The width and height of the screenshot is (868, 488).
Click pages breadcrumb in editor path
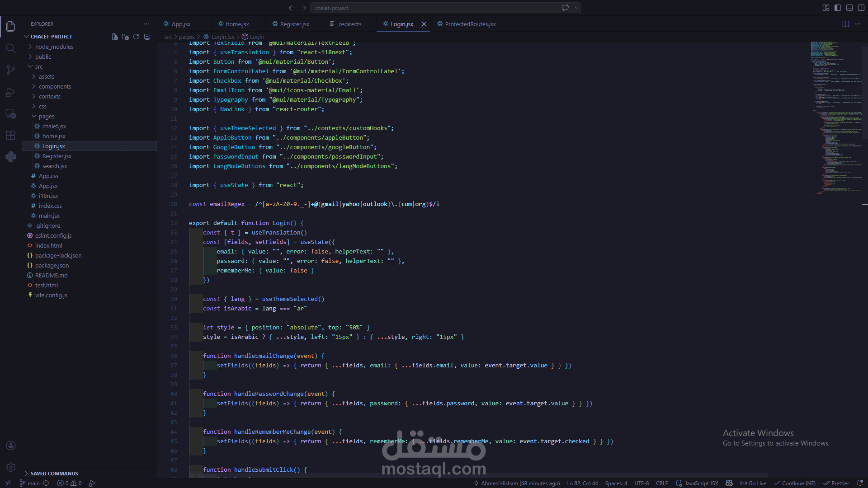click(187, 37)
